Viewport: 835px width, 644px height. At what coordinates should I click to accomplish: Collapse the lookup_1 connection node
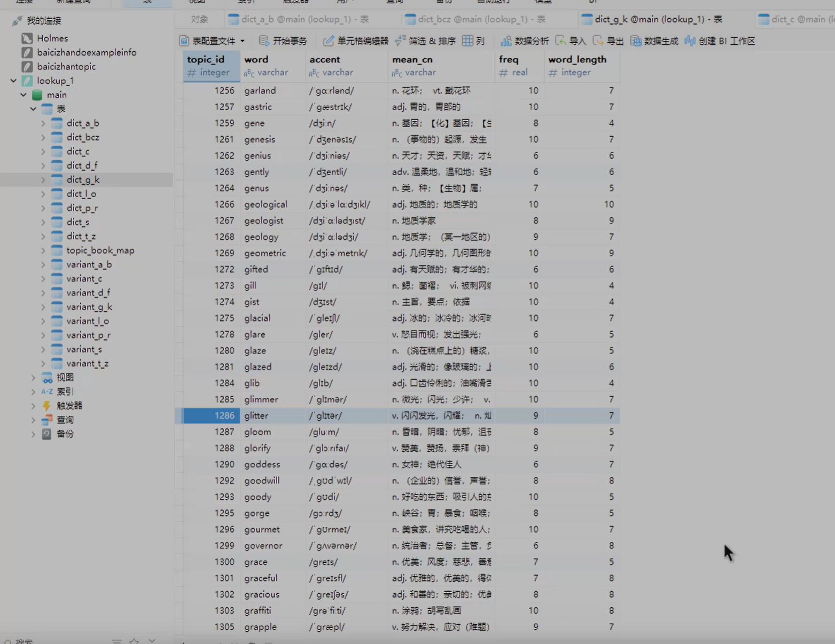point(13,81)
